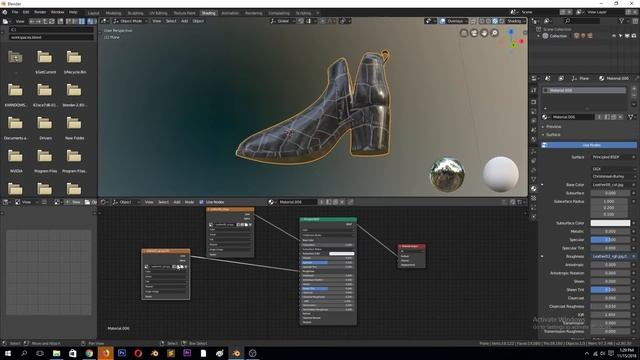
Task: Click the Material.006 name input field
Action: 572,117
